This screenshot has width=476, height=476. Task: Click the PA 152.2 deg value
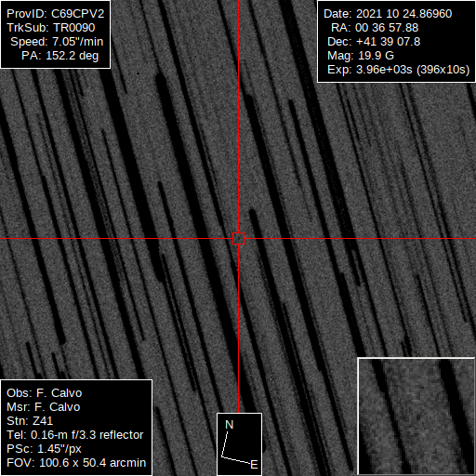pos(59,56)
